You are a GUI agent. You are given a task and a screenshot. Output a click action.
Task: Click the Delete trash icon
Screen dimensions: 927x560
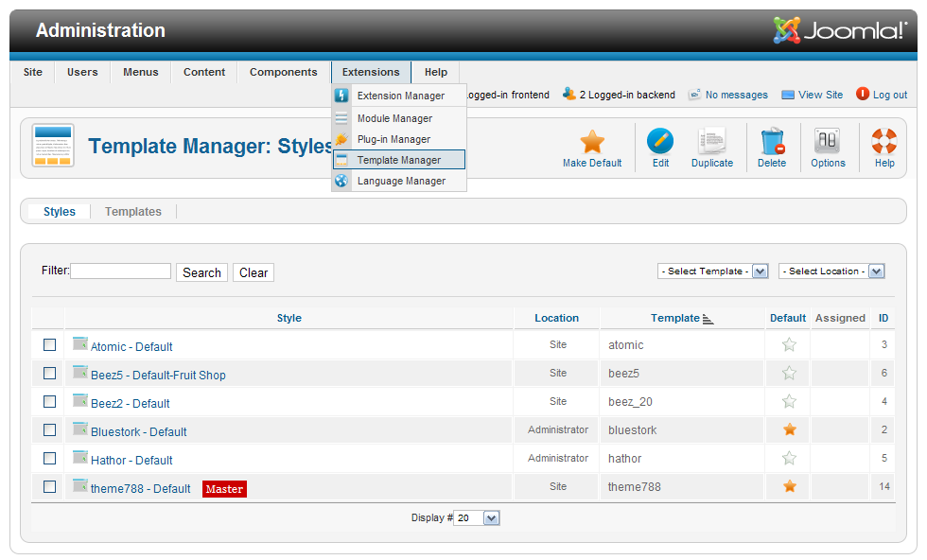tap(772, 142)
